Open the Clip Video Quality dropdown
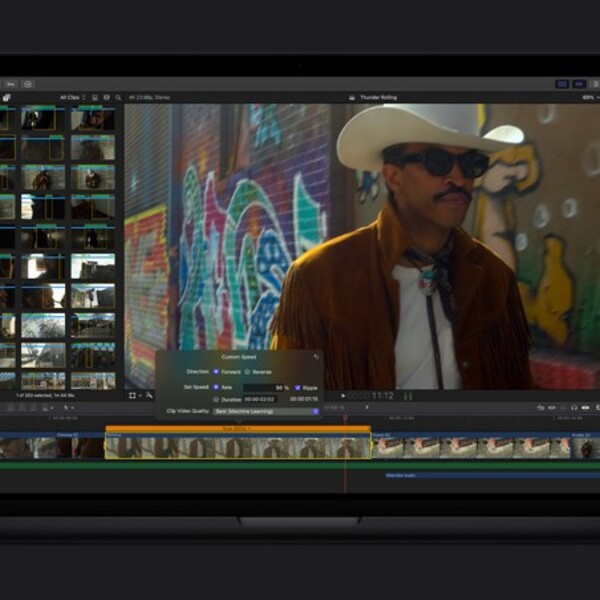The image size is (600, 600). point(266,411)
